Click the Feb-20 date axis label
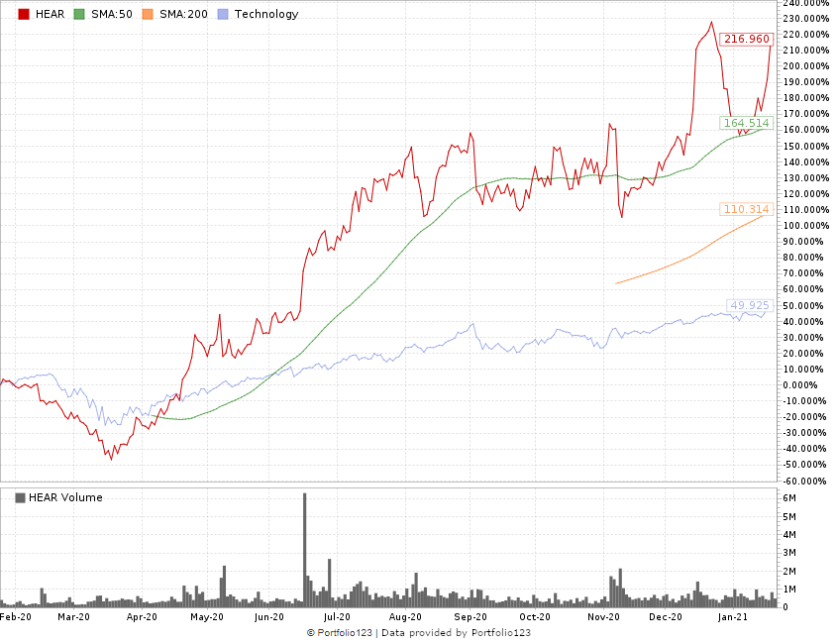The image size is (837, 644). [x=16, y=617]
